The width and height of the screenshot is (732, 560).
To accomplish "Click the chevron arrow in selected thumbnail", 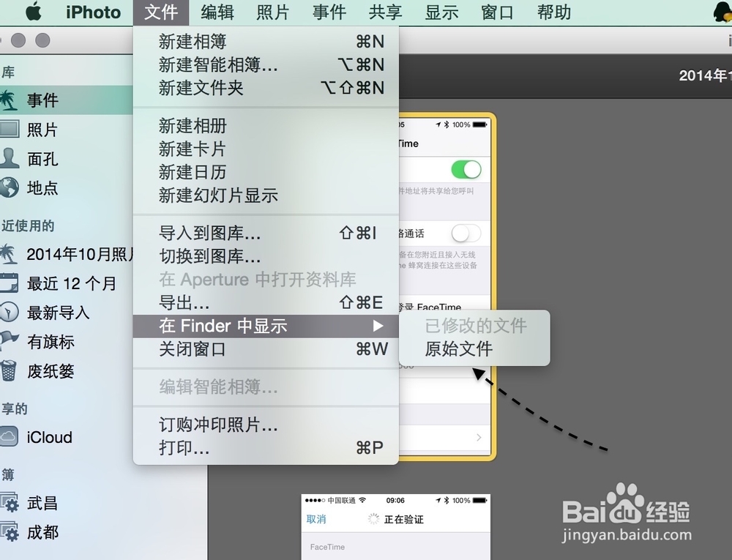I will coord(479,437).
